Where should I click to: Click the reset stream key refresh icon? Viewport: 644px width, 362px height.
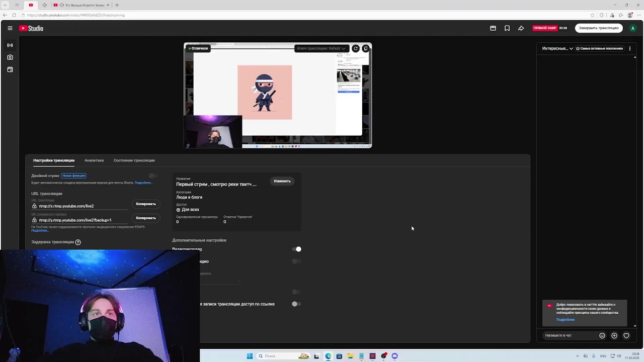click(356, 48)
